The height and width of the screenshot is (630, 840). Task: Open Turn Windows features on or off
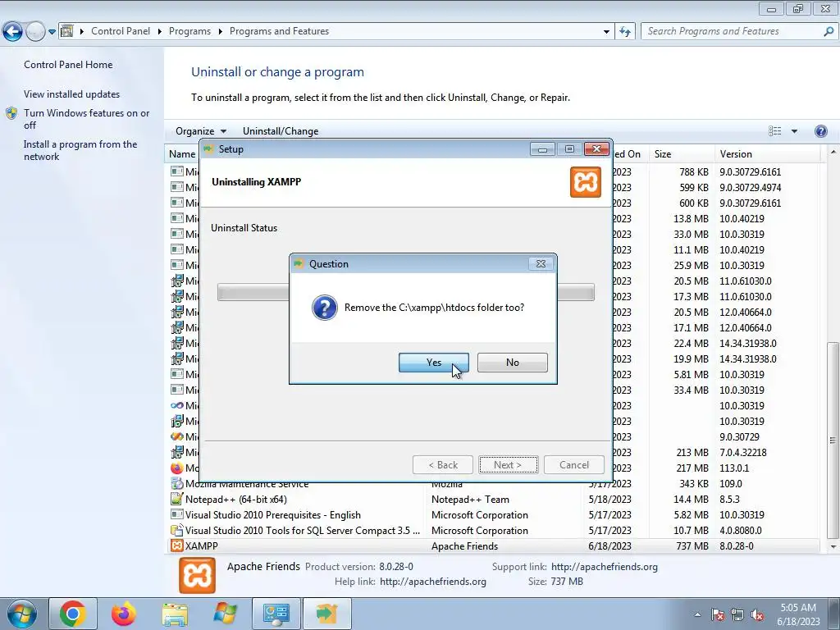pos(87,119)
